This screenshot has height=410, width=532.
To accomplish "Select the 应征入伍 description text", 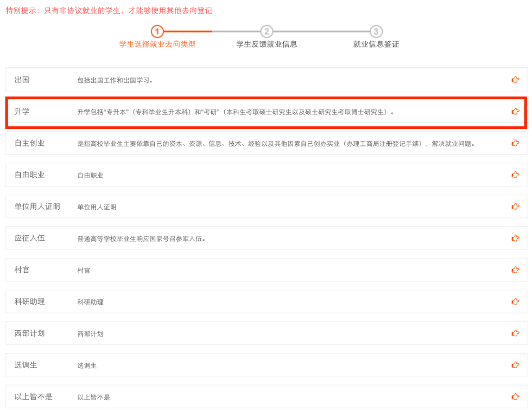I will (141, 239).
